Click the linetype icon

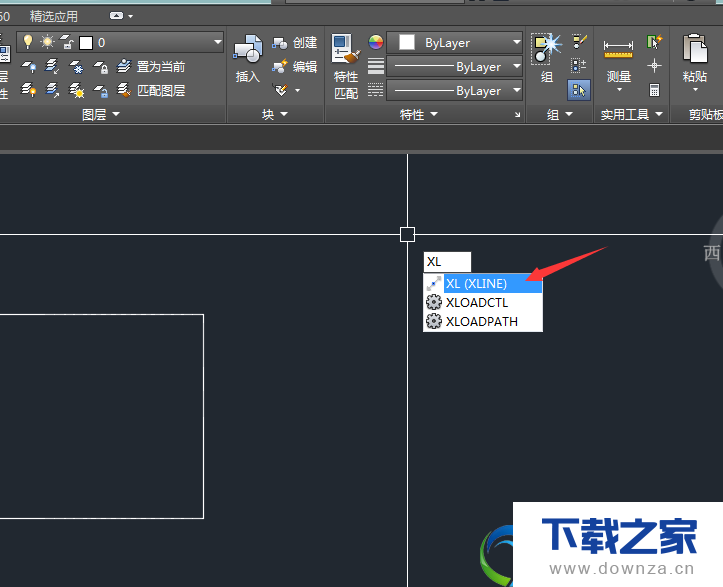pos(376,90)
